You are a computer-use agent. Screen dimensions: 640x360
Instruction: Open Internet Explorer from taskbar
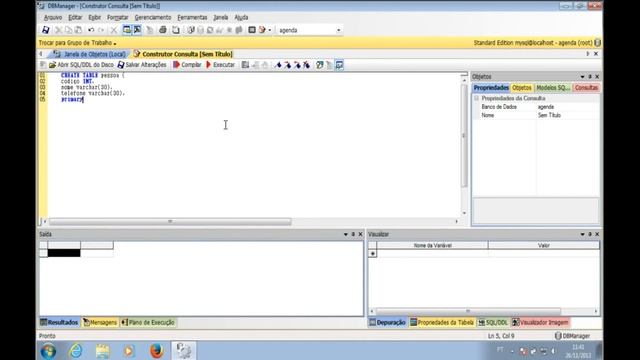pyautogui.click(x=76, y=351)
